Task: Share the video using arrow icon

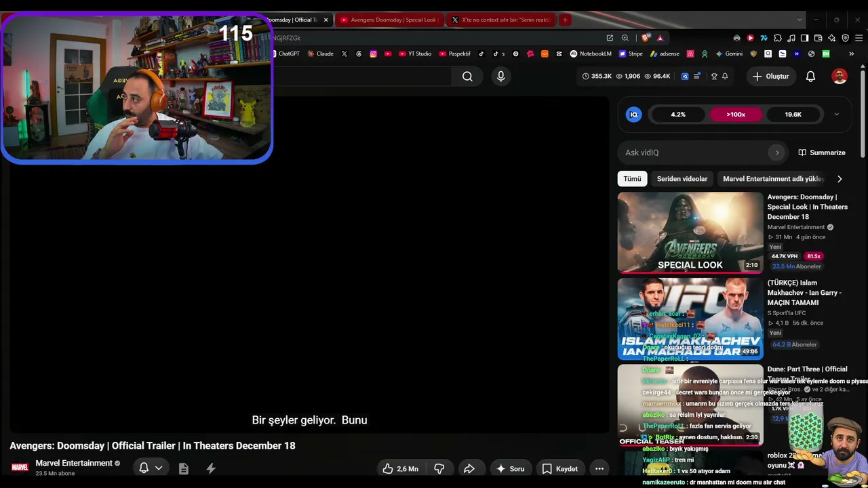Action: [469, 468]
